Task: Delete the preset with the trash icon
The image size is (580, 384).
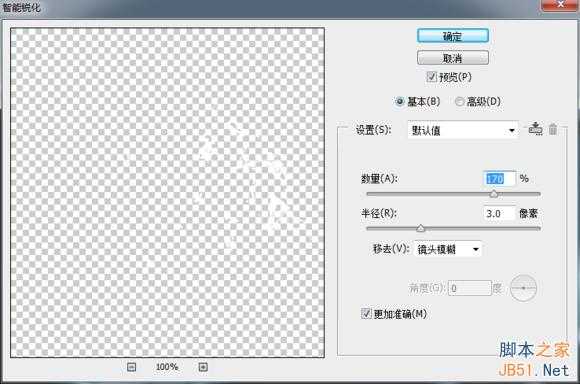Action: click(x=553, y=129)
